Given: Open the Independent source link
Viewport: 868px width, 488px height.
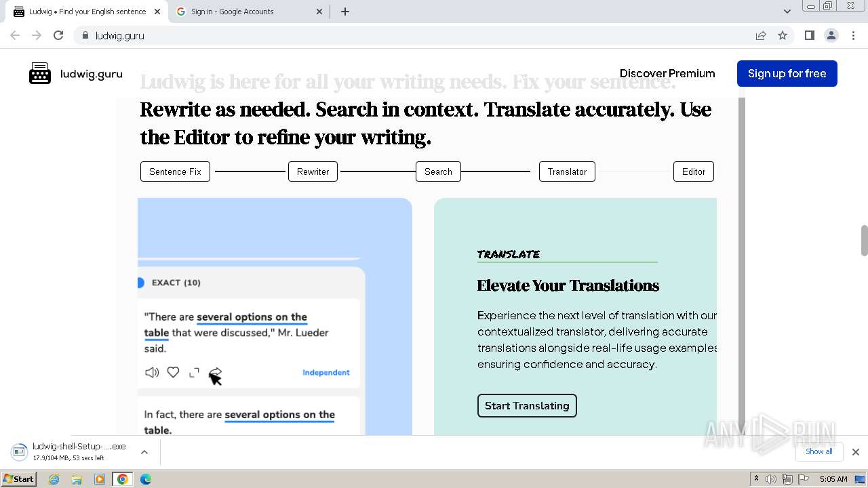Looking at the screenshot, I should [x=326, y=372].
